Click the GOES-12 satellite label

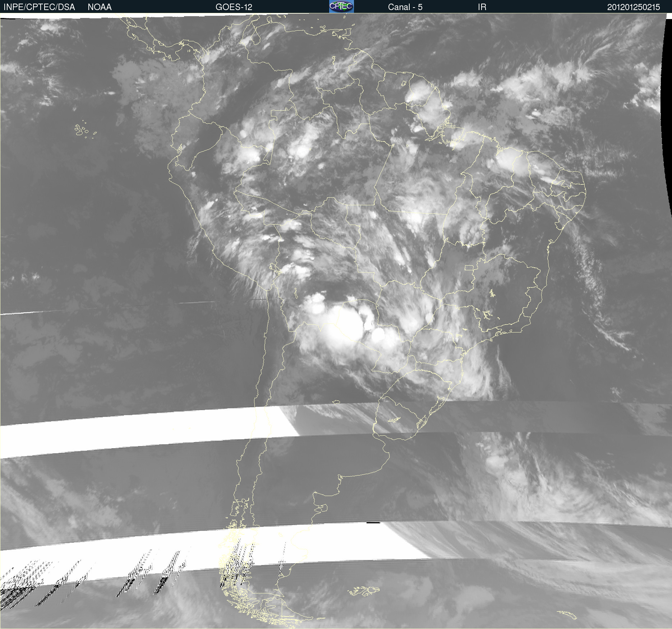tap(234, 7)
